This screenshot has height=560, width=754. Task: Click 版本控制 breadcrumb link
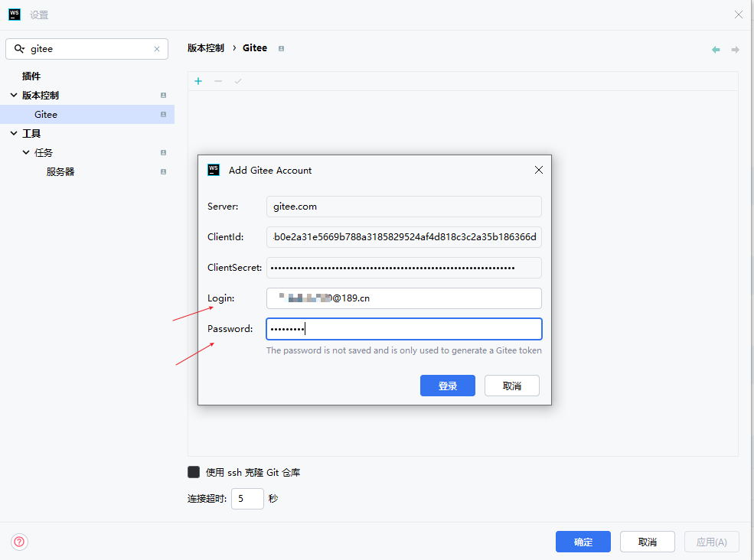pos(206,48)
